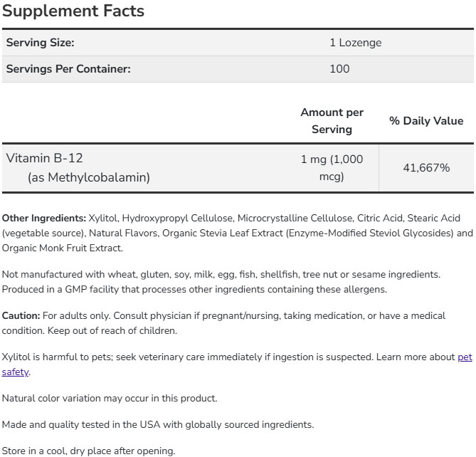Select the bold Caution label
This screenshot has height=457, width=476.
[x=21, y=315]
